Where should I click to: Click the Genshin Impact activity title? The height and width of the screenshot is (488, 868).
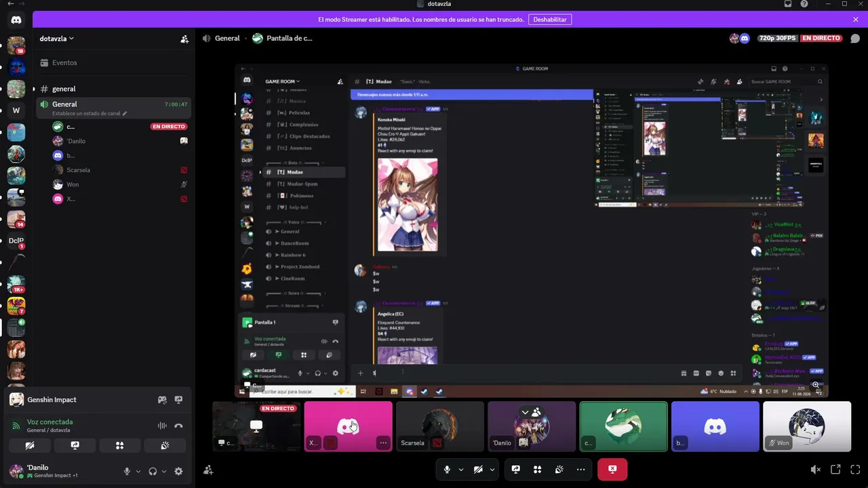(52, 400)
